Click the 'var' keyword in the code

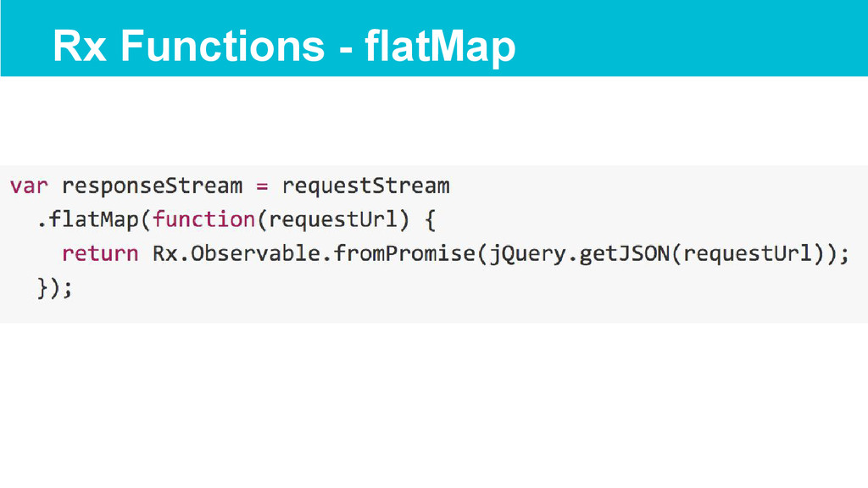(x=29, y=186)
